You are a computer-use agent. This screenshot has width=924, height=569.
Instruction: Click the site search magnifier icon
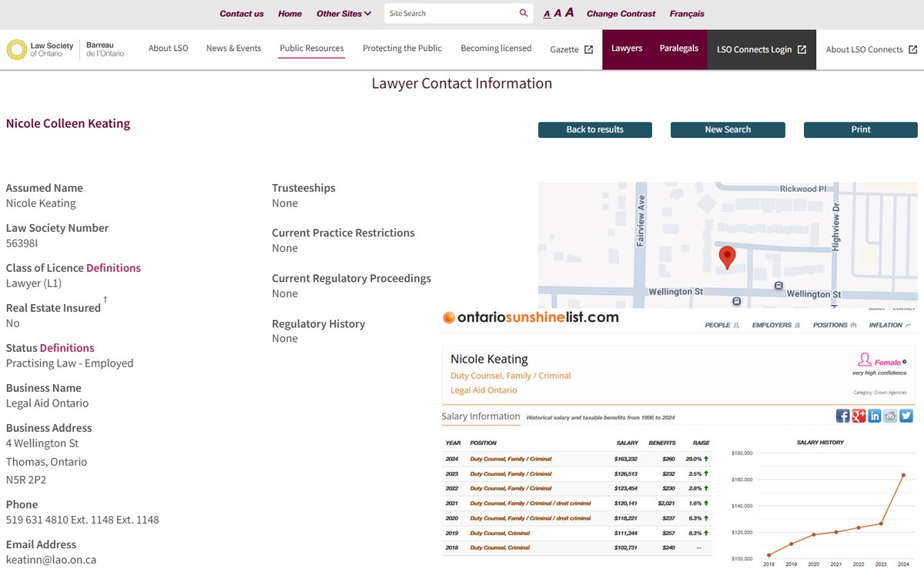(524, 13)
